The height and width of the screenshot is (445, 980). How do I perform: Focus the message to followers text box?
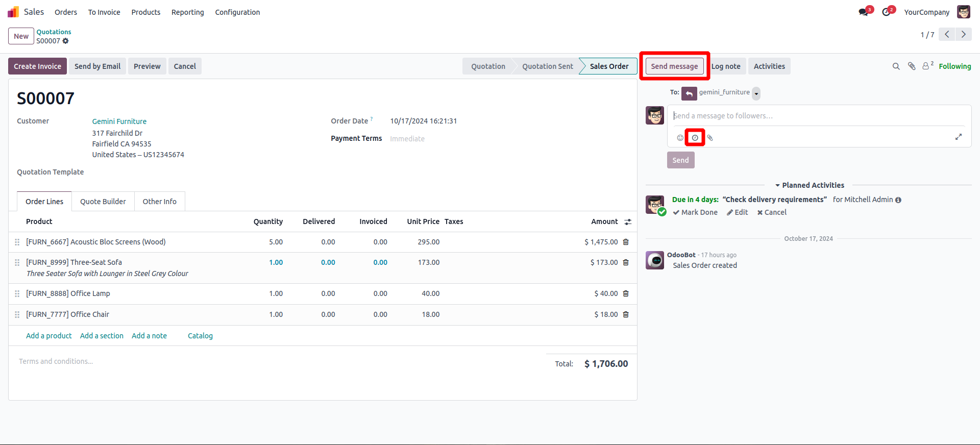tap(819, 116)
